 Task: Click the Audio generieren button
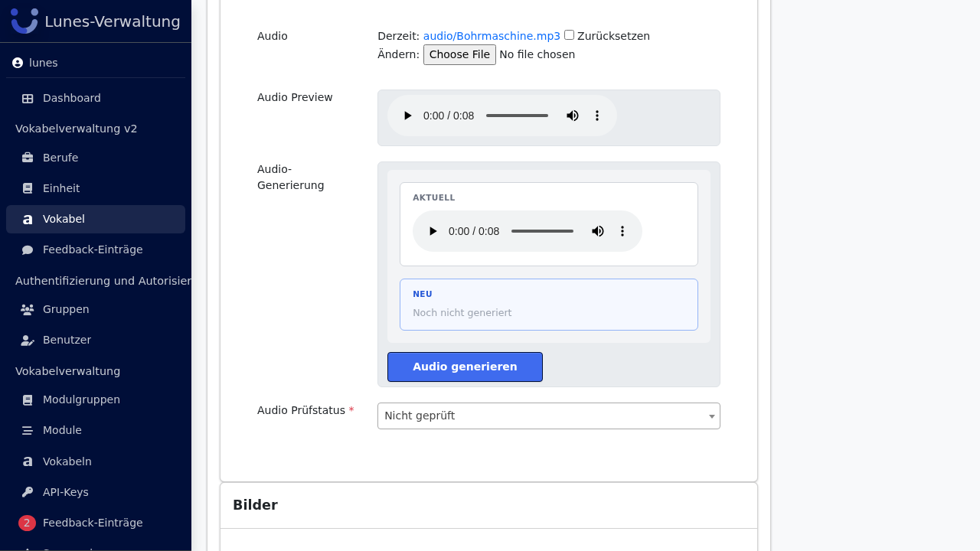tap(465, 367)
